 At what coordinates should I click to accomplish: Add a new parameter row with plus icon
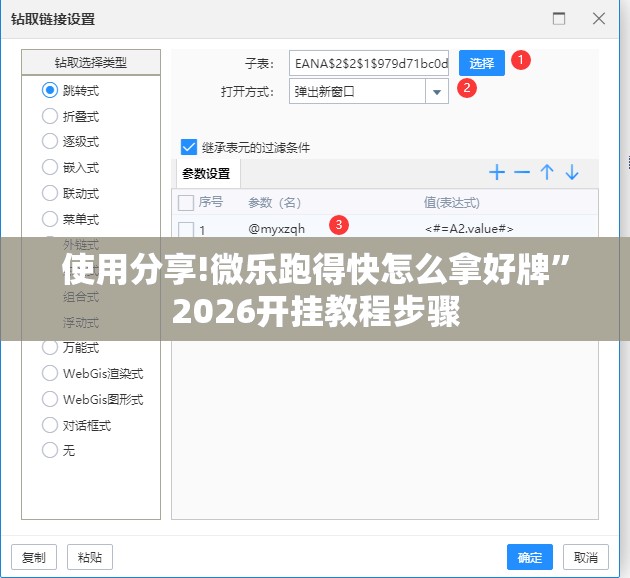pos(497,173)
